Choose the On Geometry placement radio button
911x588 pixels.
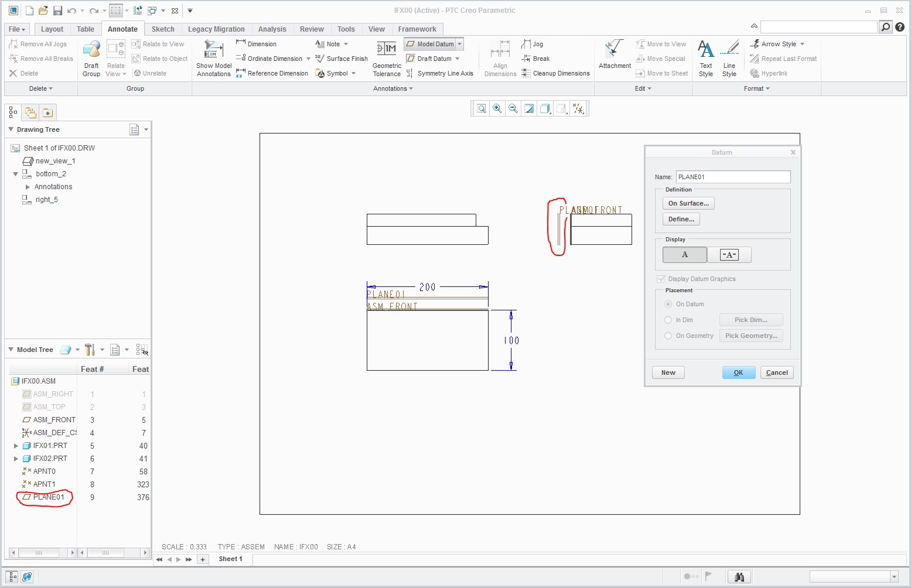click(x=668, y=336)
